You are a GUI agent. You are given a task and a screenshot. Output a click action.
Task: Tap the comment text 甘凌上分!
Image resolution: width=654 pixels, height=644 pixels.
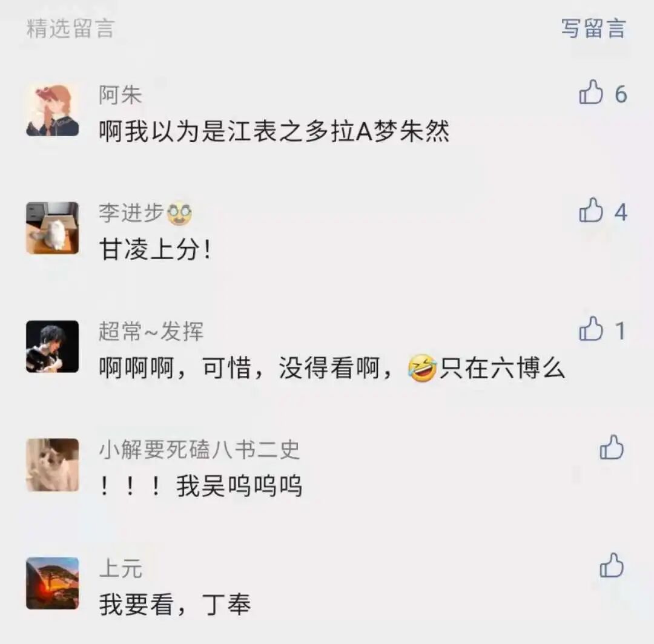tap(155, 250)
